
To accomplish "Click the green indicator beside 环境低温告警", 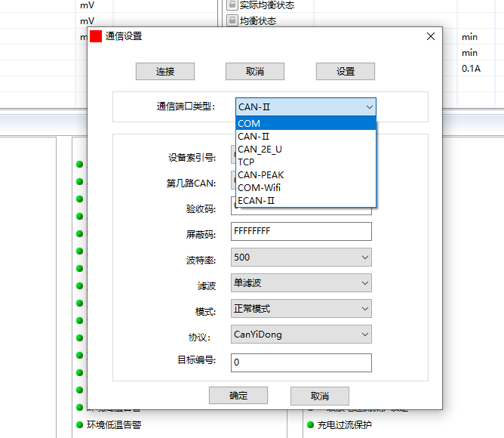I will (x=79, y=424).
